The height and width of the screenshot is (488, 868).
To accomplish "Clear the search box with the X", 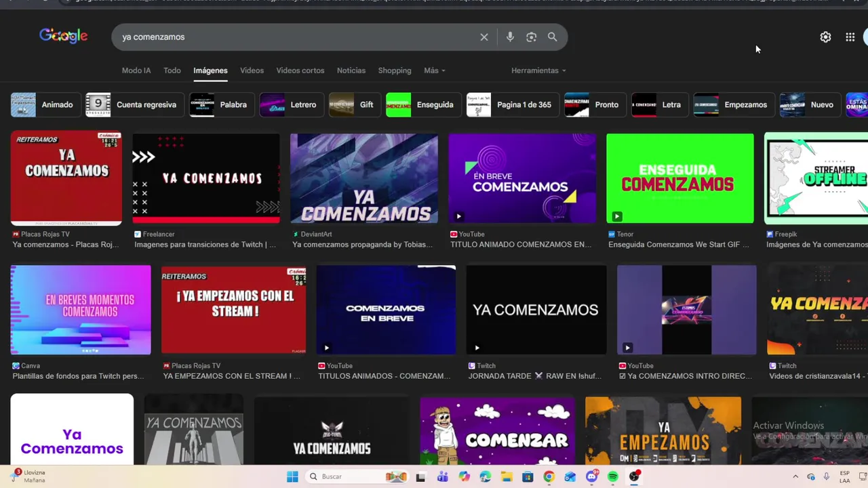I will point(484,37).
